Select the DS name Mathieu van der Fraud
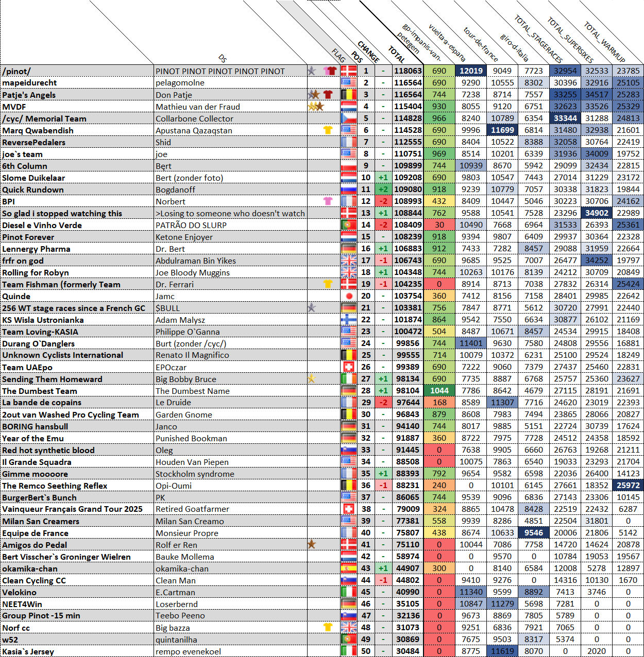 click(x=198, y=107)
